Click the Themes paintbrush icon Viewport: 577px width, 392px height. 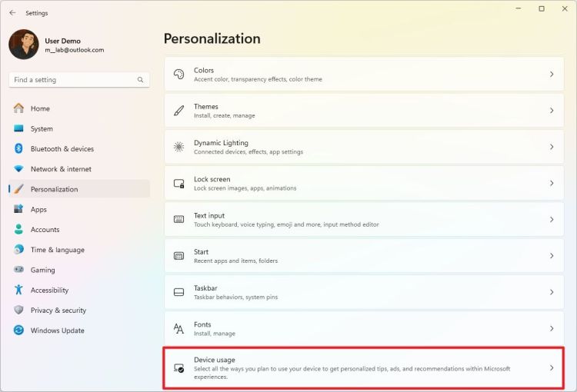178,111
